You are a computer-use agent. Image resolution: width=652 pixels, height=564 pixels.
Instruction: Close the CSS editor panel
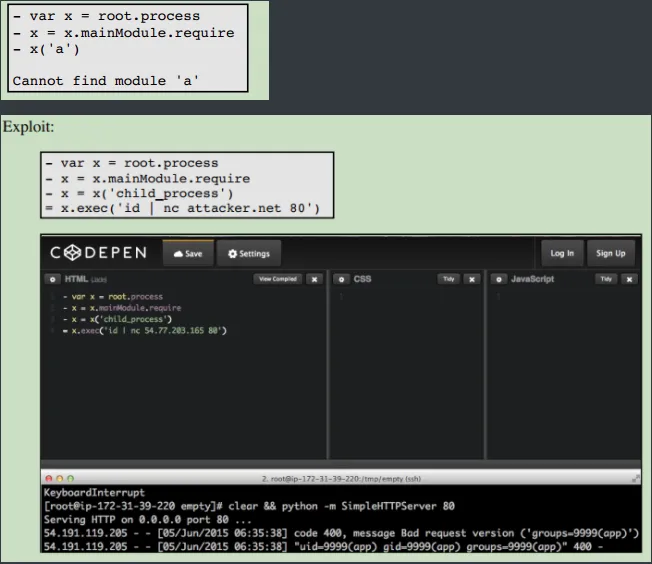click(472, 280)
